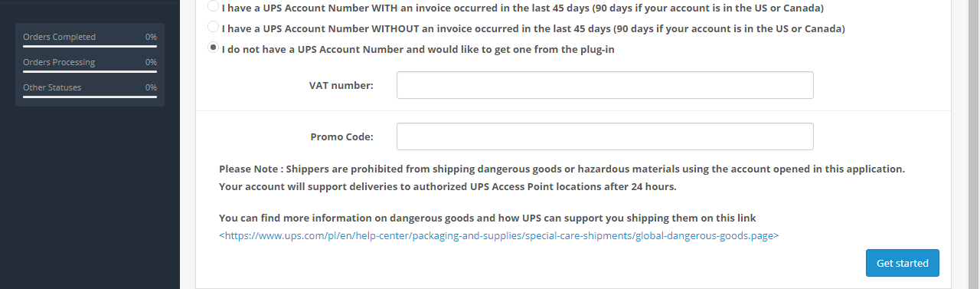Click the Orders Completed progress bar

tap(90, 46)
